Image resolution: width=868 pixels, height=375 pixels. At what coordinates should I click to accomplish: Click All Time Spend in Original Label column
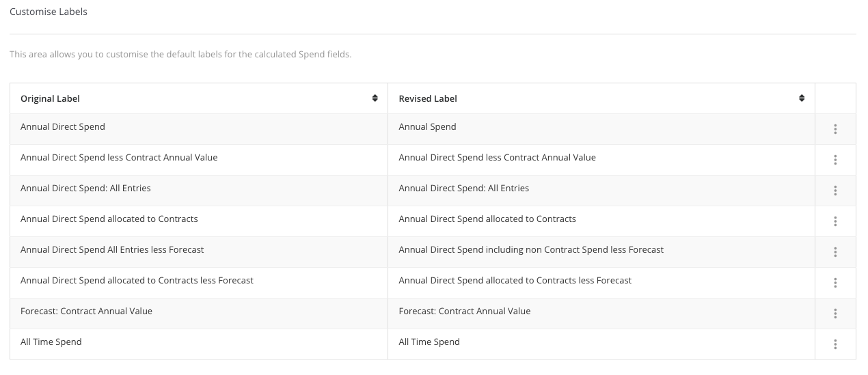pyautogui.click(x=51, y=342)
